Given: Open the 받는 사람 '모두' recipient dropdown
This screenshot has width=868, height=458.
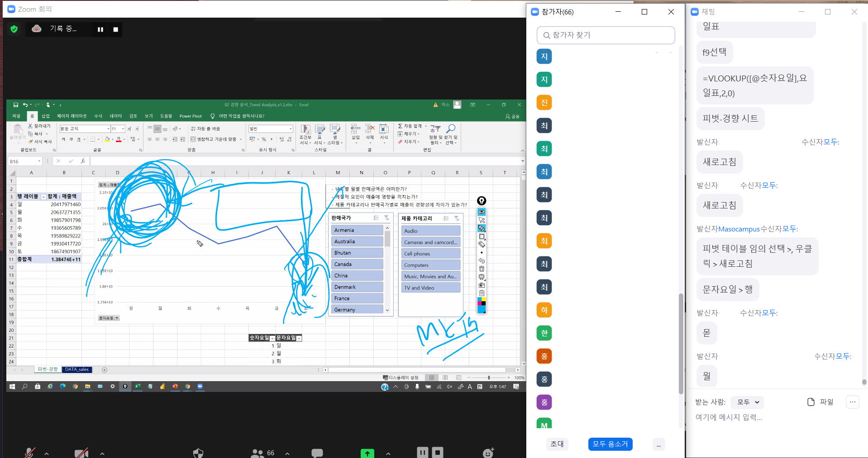Looking at the screenshot, I should pos(748,402).
